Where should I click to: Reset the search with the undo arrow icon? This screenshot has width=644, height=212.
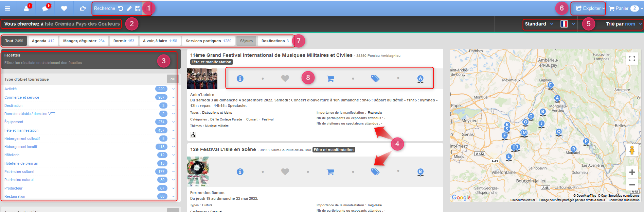point(121,9)
